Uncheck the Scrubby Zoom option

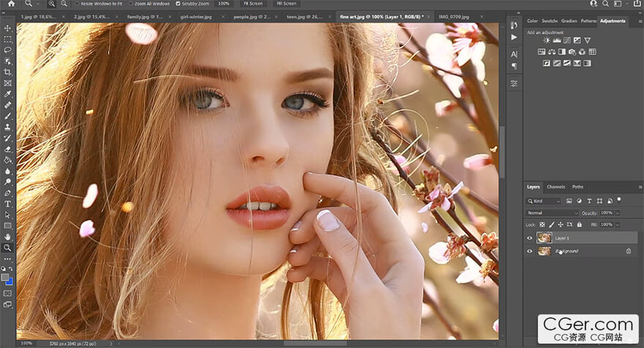177,4
